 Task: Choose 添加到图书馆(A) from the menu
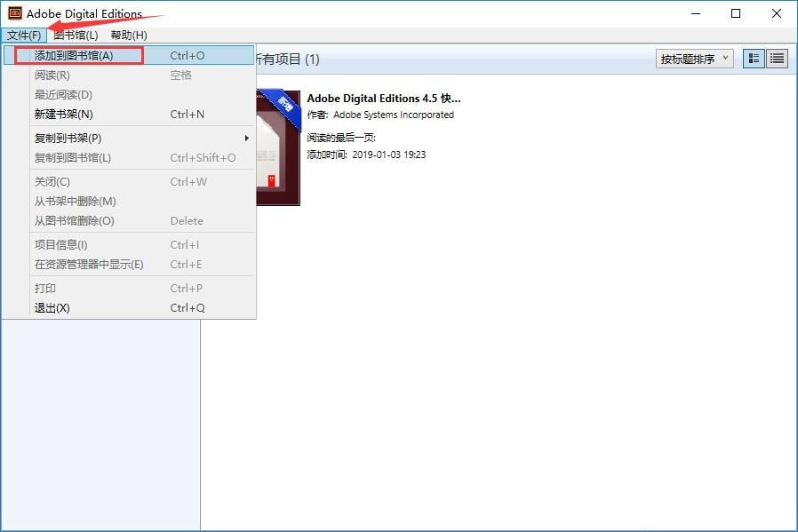[x=129, y=55]
